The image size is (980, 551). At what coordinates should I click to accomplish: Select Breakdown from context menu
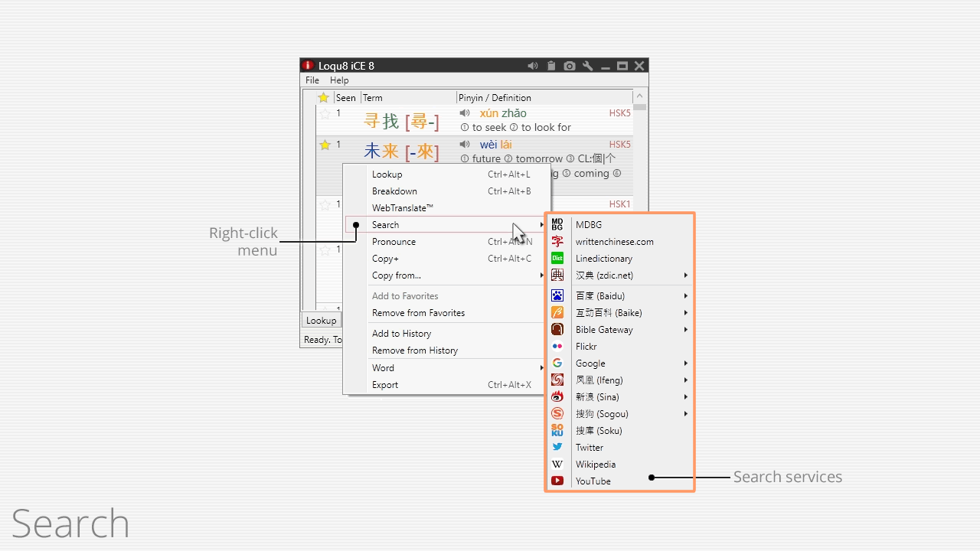pos(394,191)
